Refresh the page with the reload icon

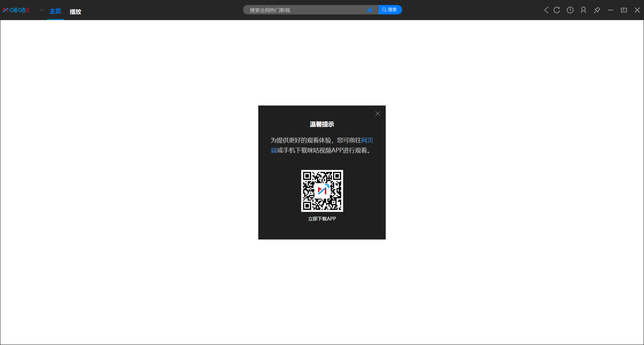tap(557, 10)
